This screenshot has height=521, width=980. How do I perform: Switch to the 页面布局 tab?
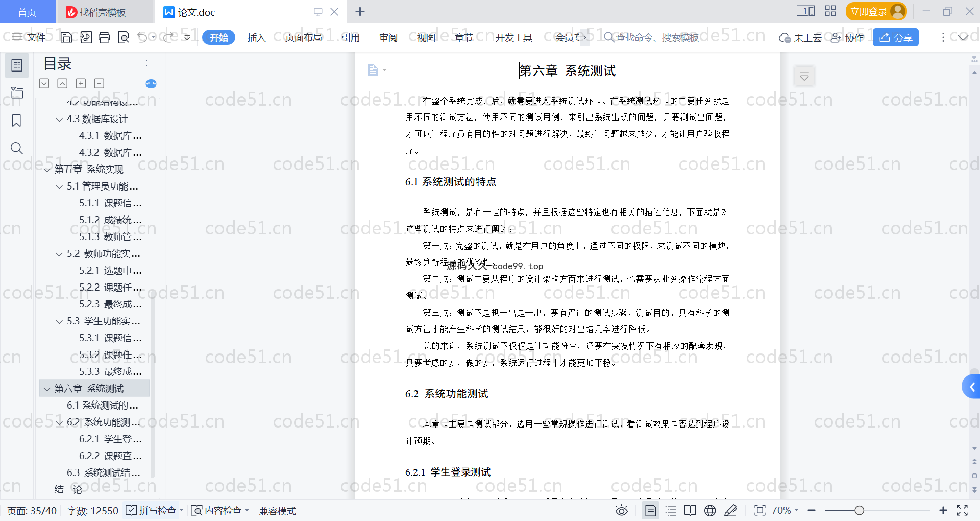pos(303,37)
